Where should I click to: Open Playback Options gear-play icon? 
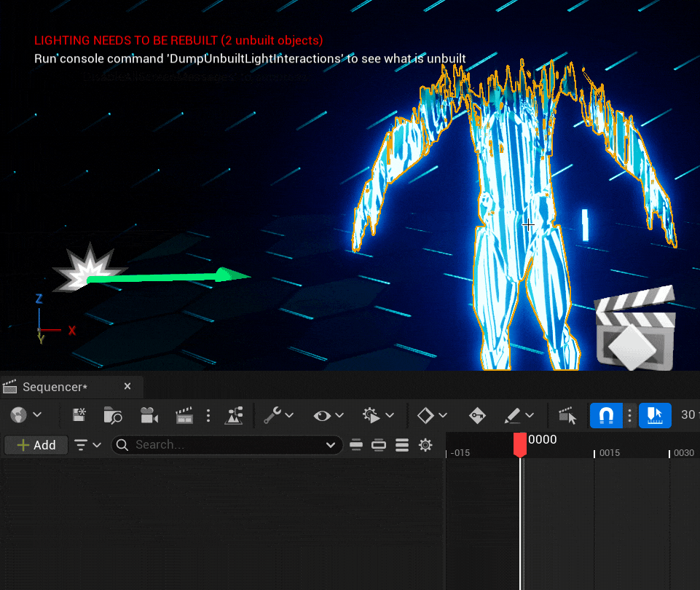click(x=371, y=415)
